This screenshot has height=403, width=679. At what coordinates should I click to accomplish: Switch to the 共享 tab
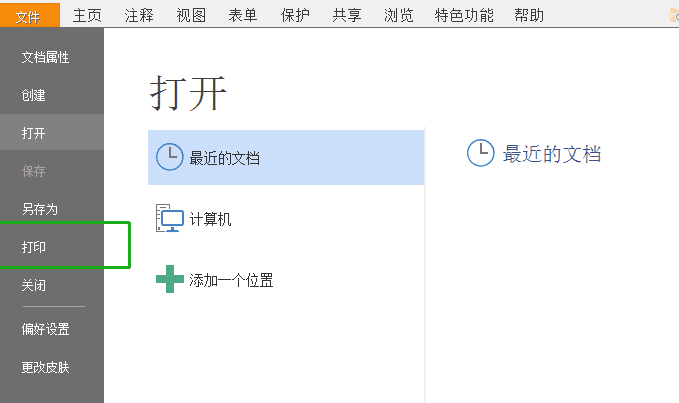tap(347, 16)
